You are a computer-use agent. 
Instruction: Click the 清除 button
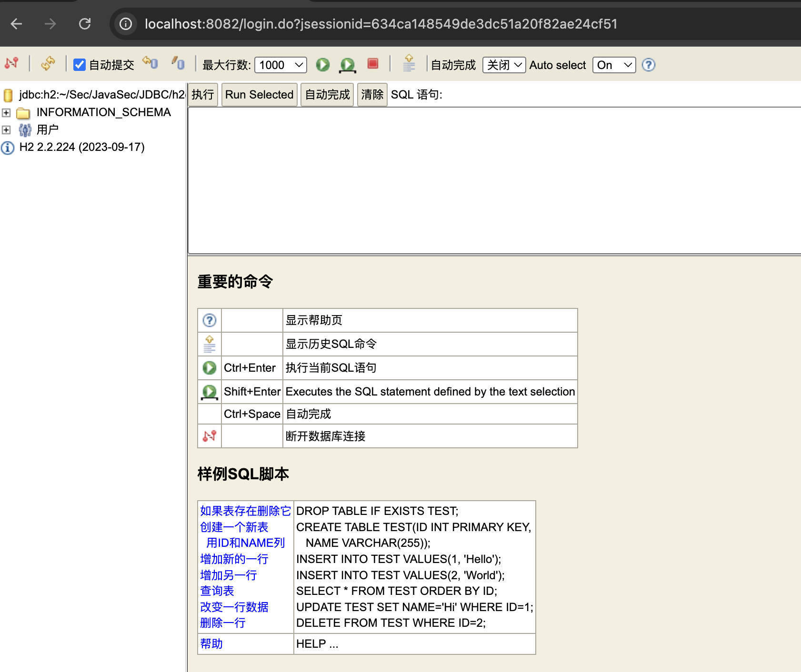click(x=372, y=95)
